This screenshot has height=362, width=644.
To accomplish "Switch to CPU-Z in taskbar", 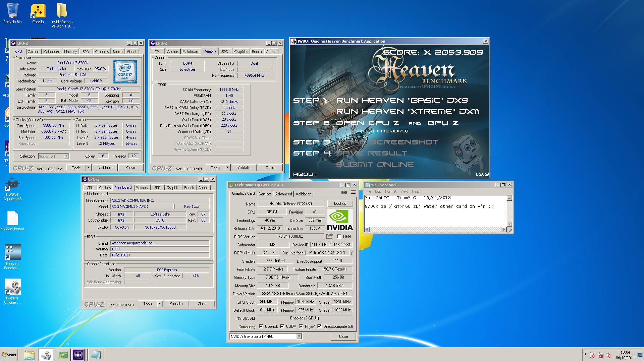I will tap(78, 355).
